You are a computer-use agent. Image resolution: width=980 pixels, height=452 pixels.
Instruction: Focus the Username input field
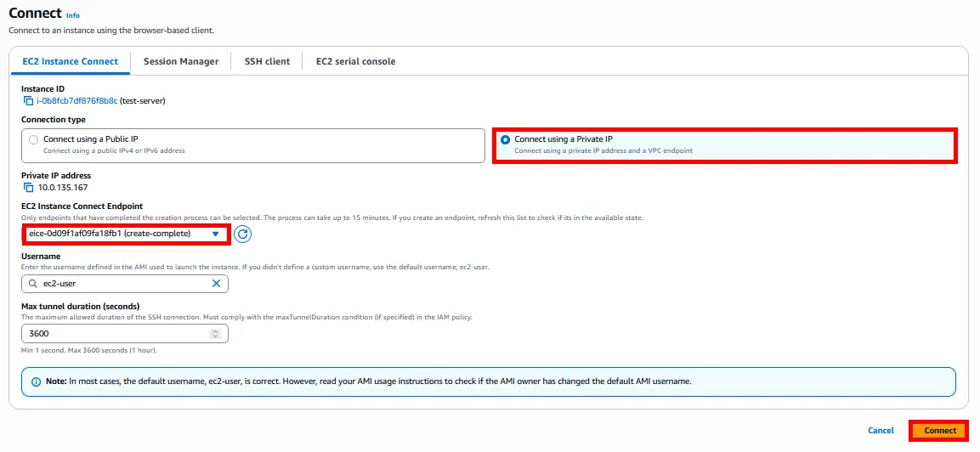(124, 283)
